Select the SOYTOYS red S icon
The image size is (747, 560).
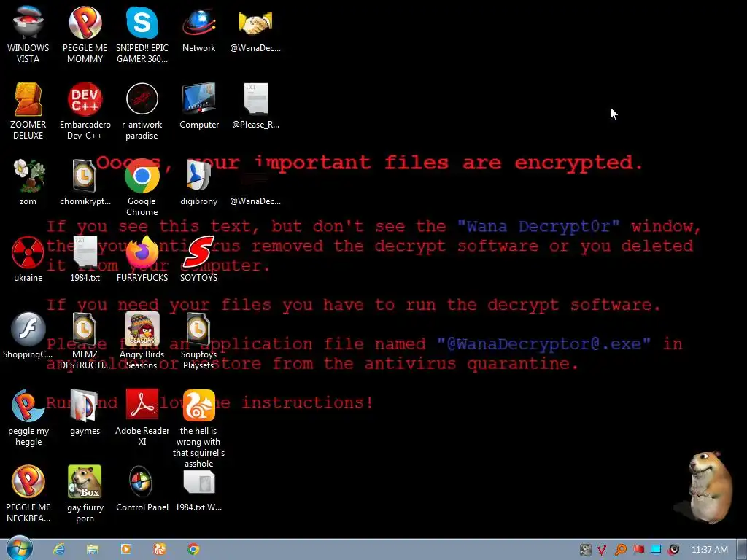pyautogui.click(x=198, y=259)
